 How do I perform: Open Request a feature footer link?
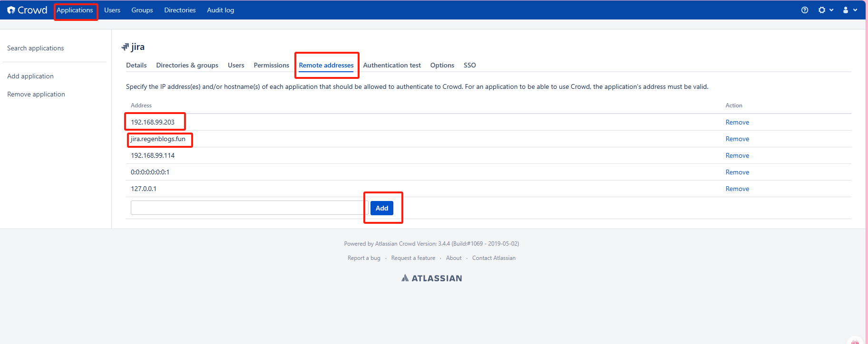pos(413,258)
